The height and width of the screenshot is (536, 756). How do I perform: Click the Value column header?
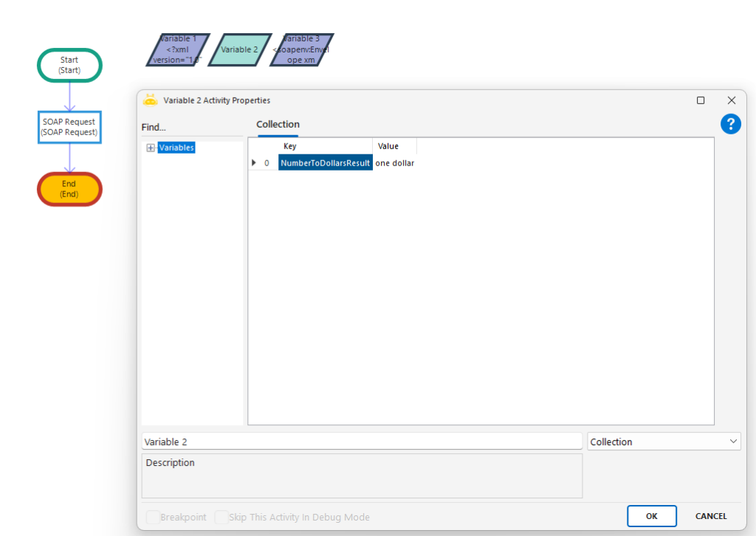(x=388, y=146)
